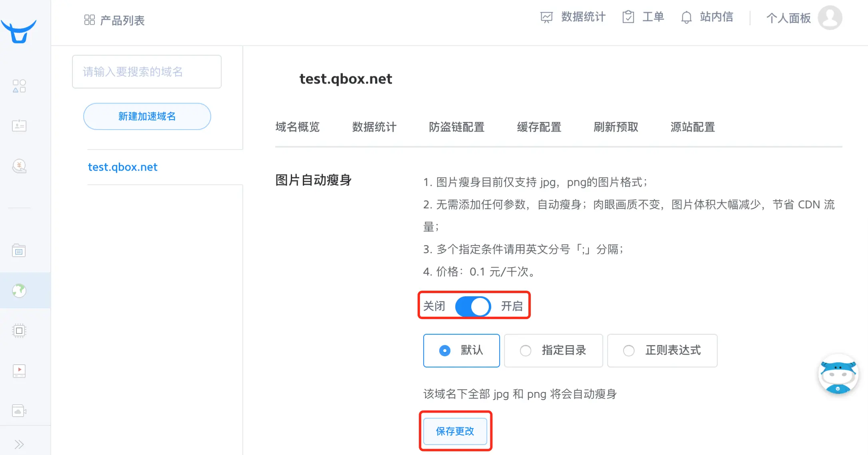
Task: Click the 开启 label beside the switch
Action: click(x=512, y=306)
